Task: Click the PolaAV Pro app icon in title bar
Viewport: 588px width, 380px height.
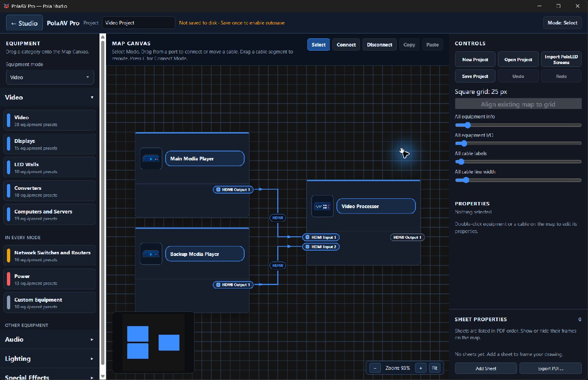Action: [6, 6]
